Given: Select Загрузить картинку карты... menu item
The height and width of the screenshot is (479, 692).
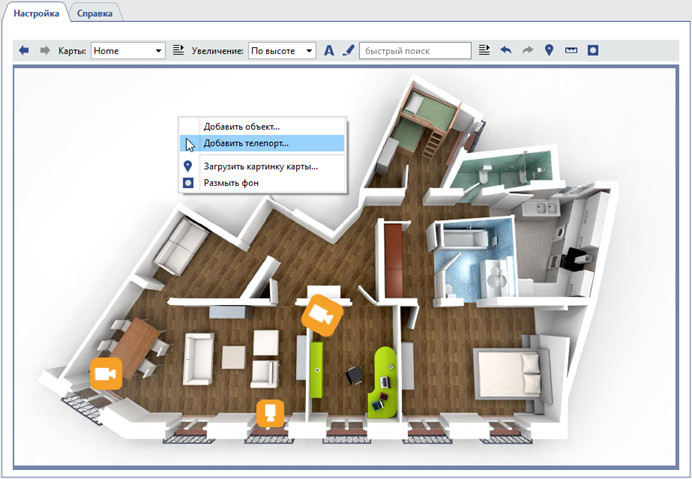Looking at the screenshot, I should pyautogui.click(x=260, y=166).
